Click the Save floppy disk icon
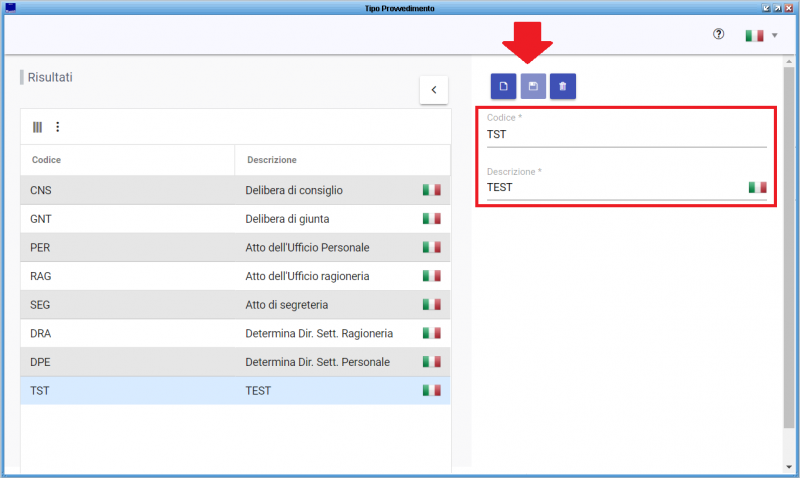 (x=533, y=86)
